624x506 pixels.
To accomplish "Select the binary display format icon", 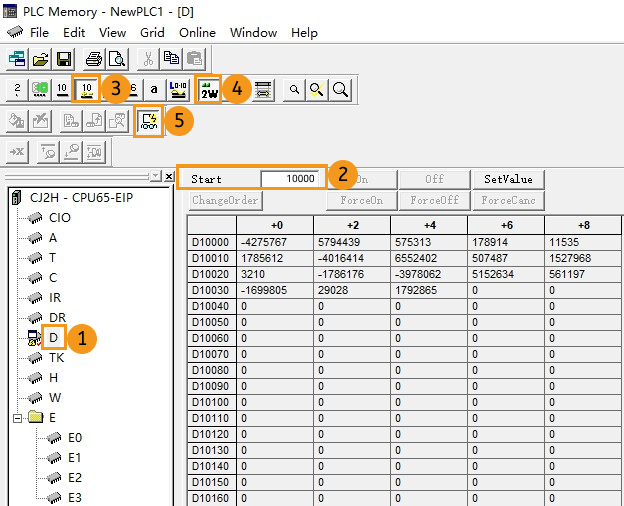I will tap(17, 90).
